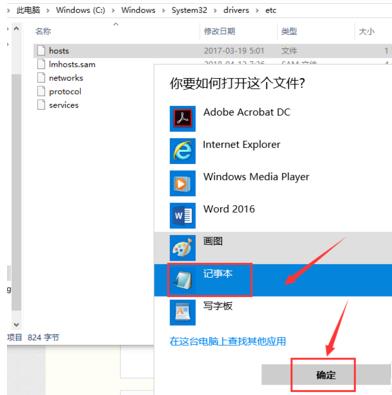This screenshot has width=392, height=395.
Task: Sort by 名称 column header
Action: point(43,31)
